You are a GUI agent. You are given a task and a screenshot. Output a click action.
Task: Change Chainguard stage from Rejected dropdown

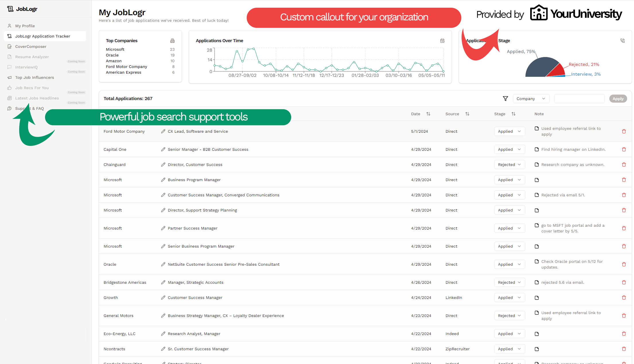[509, 165]
